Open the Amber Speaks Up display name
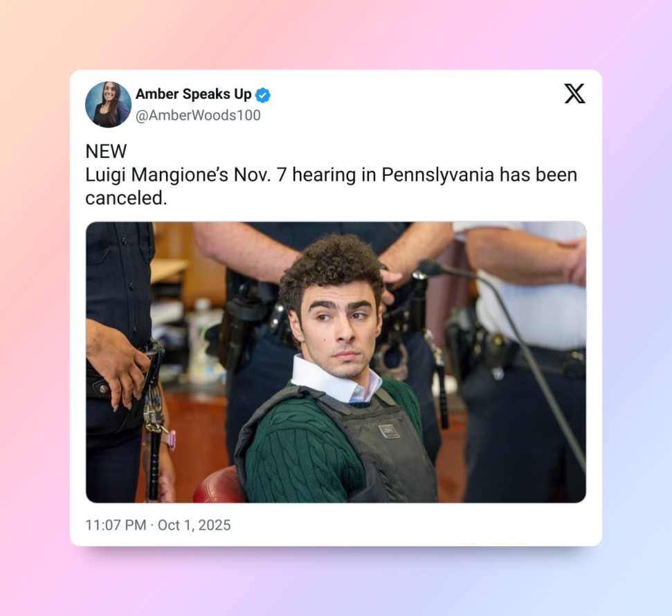 193,94
